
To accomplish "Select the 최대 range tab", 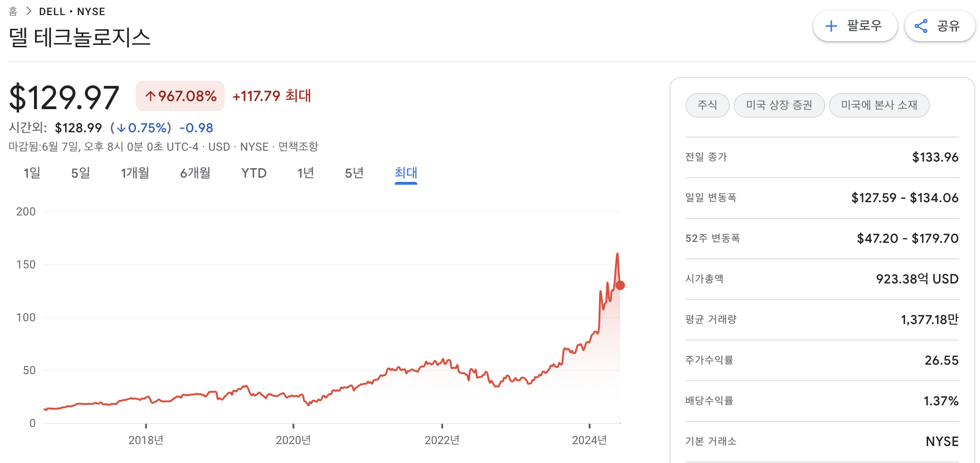I will [x=406, y=173].
